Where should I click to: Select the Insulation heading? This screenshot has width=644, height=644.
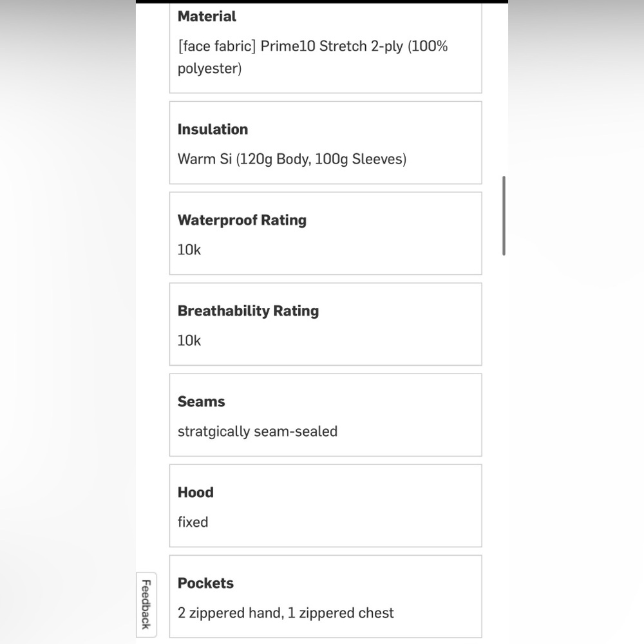[x=213, y=129]
